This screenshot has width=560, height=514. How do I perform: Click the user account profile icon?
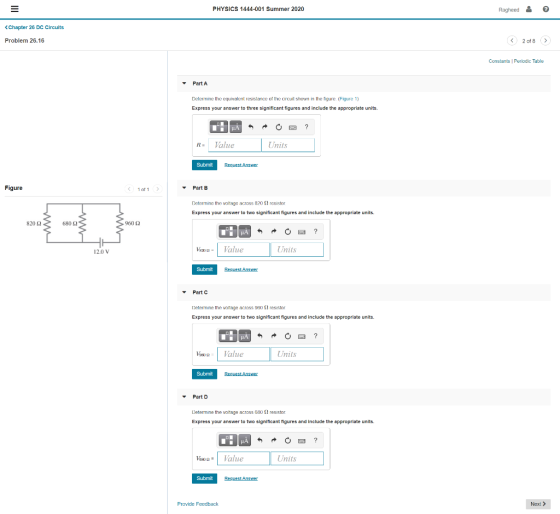point(529,9)
